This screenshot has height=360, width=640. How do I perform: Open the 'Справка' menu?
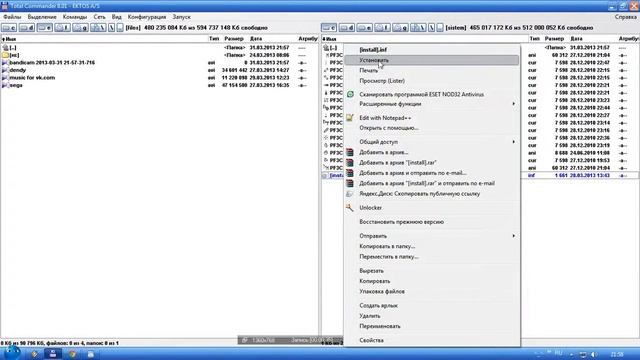point(626,17)
